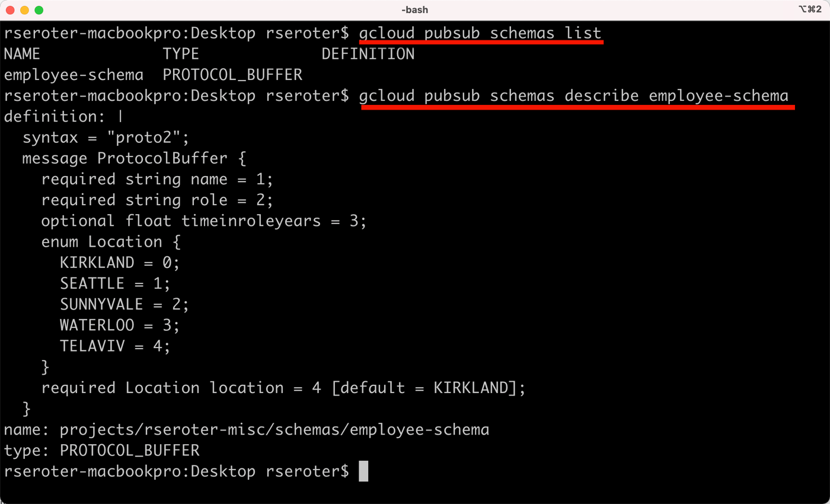Click the -bash window title

pyautogui.click(x=414, y=9)
